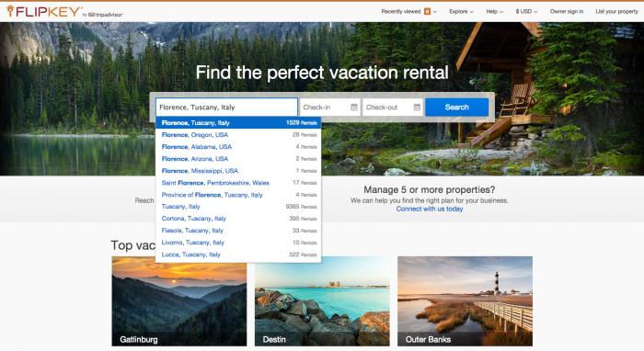Open the Check-out calendar icon
Image resolution: width=644 pixels, height=351 pixels.
pyautogui.click(x=417, y=108)
